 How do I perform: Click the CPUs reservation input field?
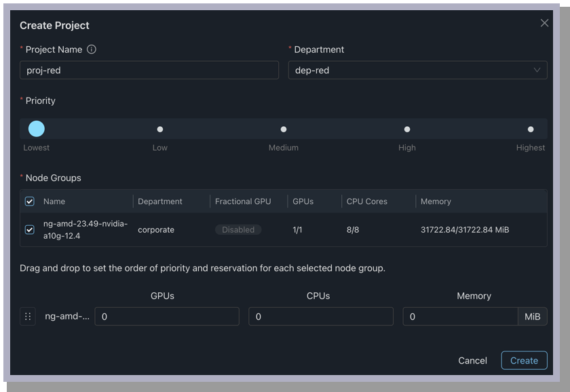pos(320,317)
